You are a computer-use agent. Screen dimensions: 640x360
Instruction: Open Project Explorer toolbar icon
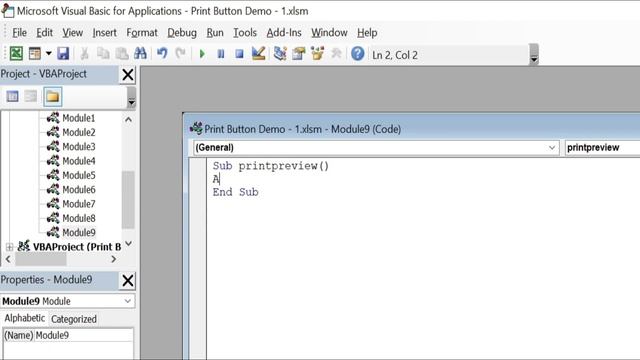coord(280,53)
